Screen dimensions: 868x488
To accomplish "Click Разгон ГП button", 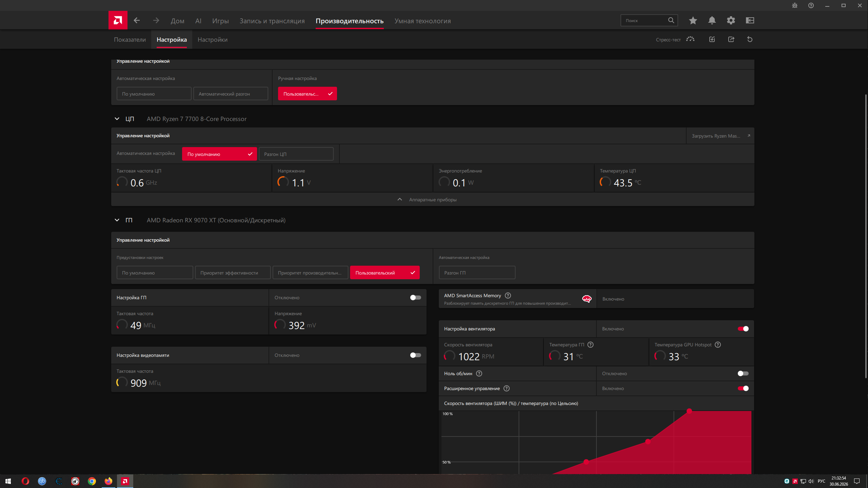I will (x=477, y=272).
